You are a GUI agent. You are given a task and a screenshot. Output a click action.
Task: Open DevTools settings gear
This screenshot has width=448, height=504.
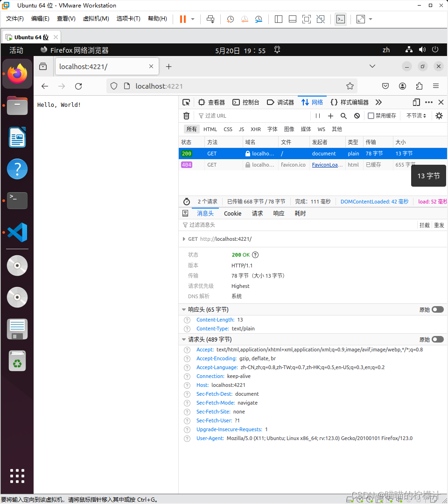tap(439, 115)
